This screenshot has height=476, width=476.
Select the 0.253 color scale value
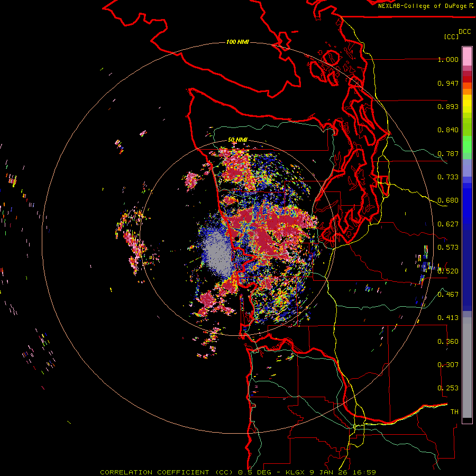coord(448,388)
